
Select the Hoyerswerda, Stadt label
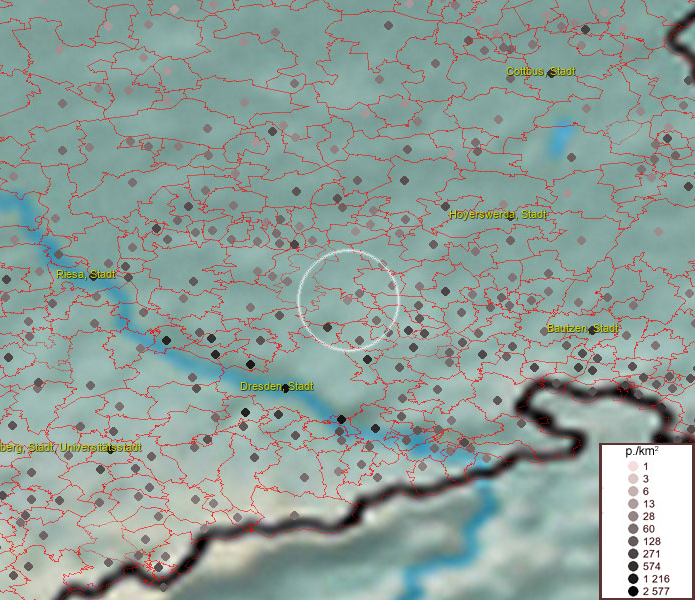coord(498,214)
